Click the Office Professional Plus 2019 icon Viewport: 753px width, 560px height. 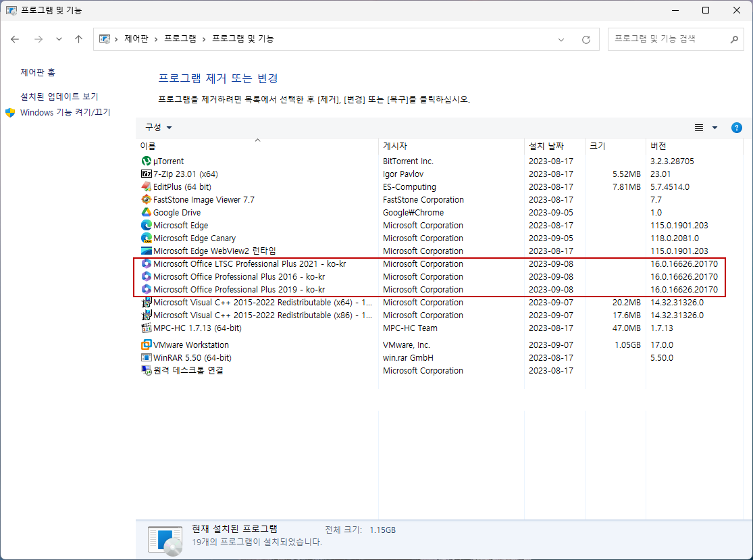click(x=147, y=289)
